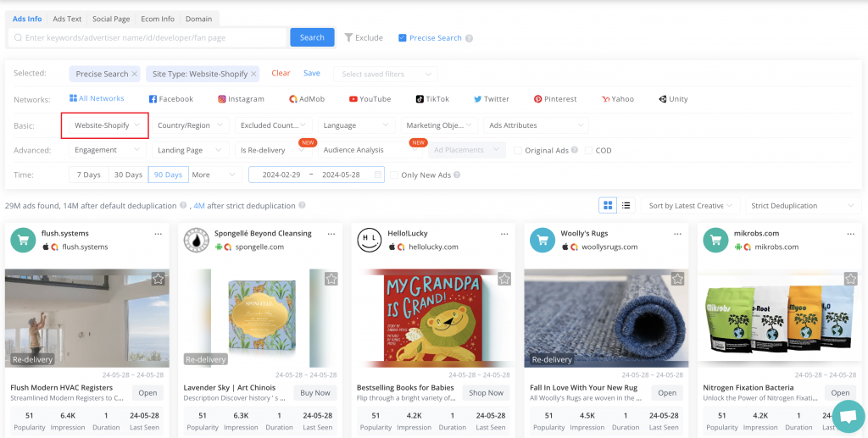The image size is (868, 438).
Task: Click the Hello!Lucky smiley logo
Action: coord(370,240)
